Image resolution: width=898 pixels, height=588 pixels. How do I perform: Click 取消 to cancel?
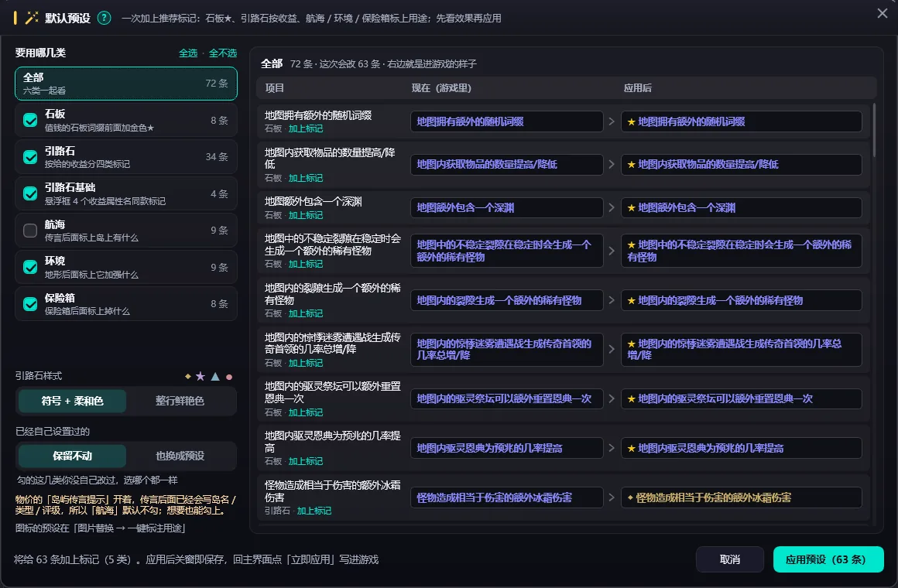[729, 559]
